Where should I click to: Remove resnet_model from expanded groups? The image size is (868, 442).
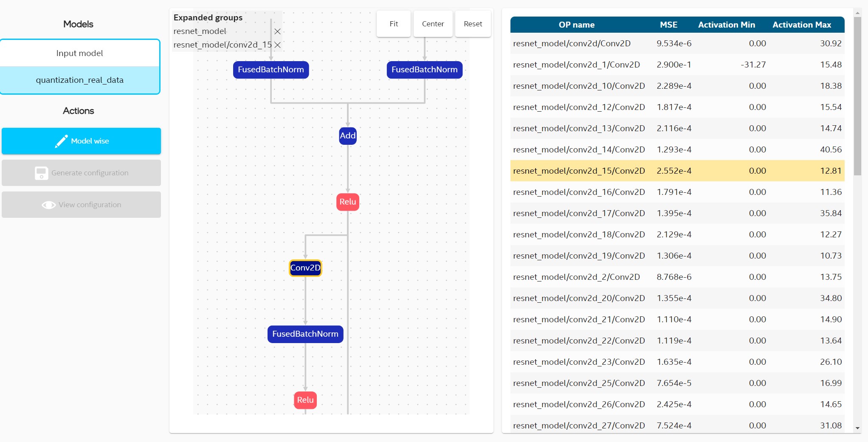click(x=277, y=31)
